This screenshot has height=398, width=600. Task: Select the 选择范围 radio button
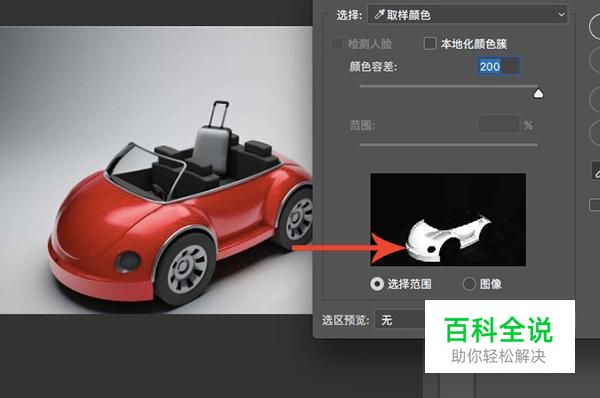click(x=377, y=284)
